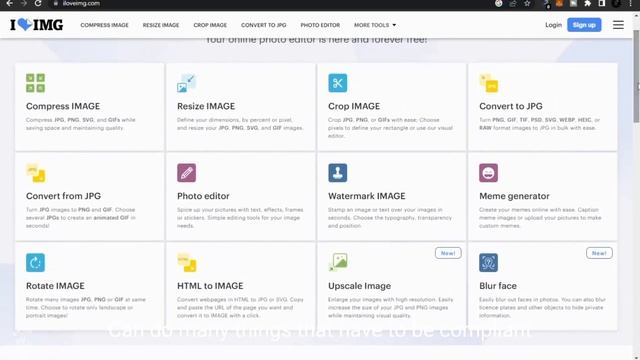This screenshot has width=640, height=360.
Task: Click the Blur face icon
Action: pyautogui.click(x=489, y=262)
